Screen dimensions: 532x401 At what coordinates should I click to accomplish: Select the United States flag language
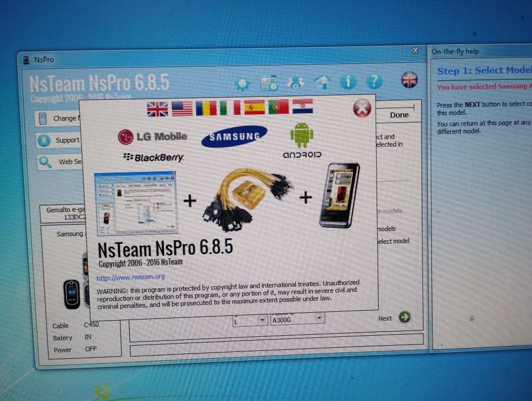(182, 109)
